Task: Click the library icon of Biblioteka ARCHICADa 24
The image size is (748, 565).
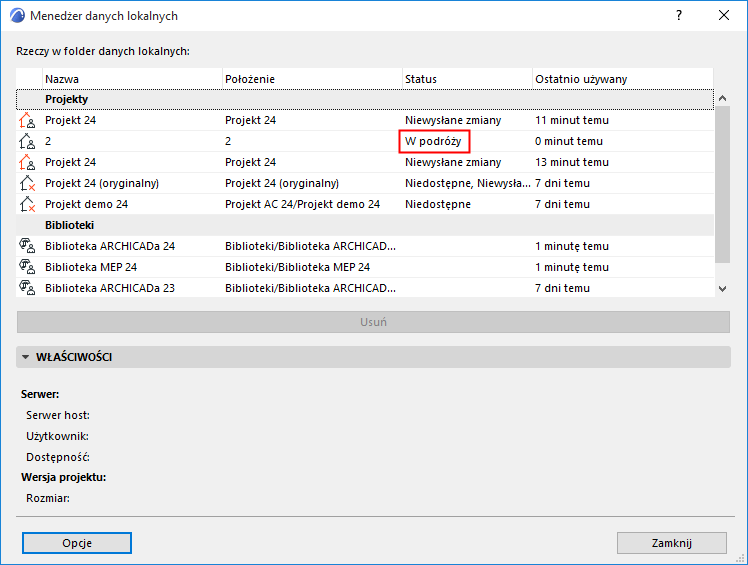Action: 27,246
